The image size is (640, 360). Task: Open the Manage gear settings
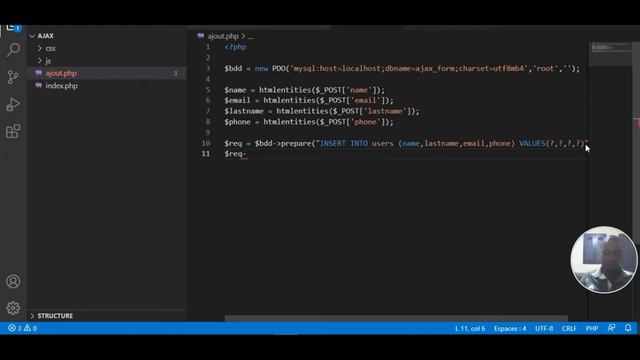tap(13, 308)
